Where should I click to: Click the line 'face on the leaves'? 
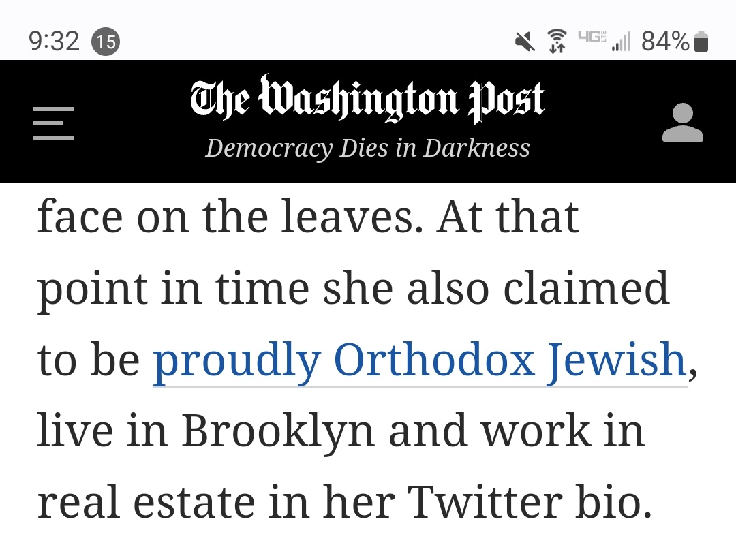tap(230, 217)
